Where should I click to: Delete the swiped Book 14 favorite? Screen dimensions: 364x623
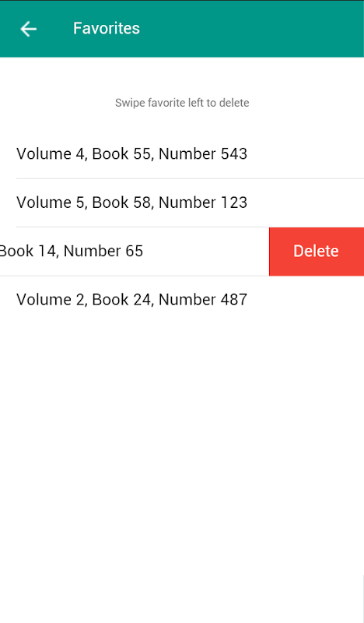[x=317, y=252]
